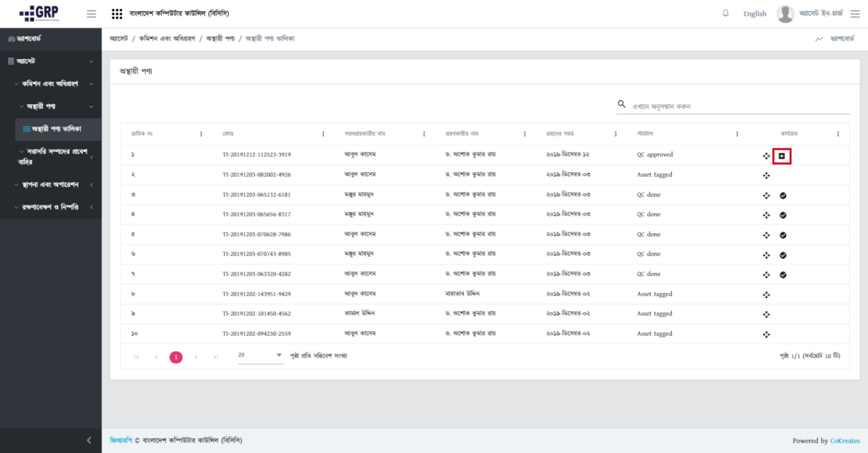Image resolution: width=868 pixels, height=453 pixels.
Task: Select অস্থায়ী পণ্য তালিকা in the sidebar
Action: click(52, 128)
